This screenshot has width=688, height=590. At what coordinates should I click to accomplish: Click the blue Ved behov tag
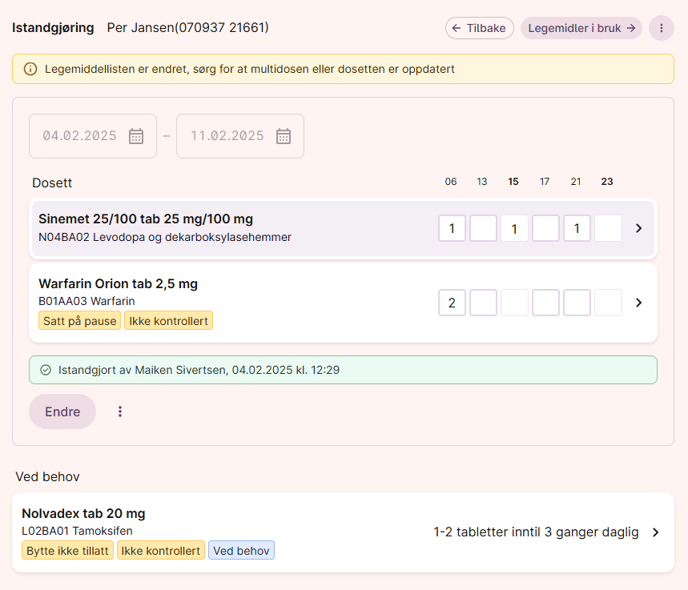[241, 551]
